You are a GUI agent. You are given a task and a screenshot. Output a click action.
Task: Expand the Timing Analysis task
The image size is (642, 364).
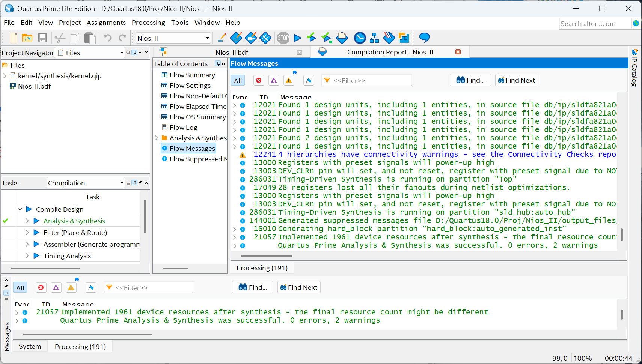[27, 256]
